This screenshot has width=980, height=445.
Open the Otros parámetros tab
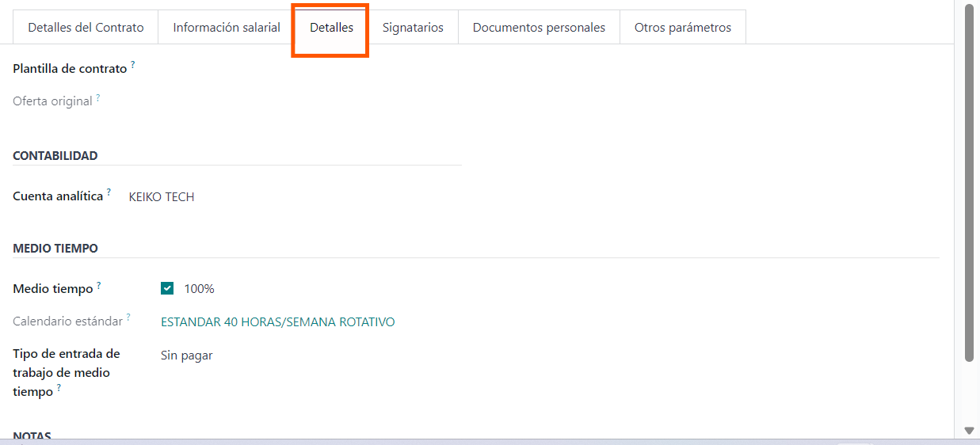tap(682, 28)
